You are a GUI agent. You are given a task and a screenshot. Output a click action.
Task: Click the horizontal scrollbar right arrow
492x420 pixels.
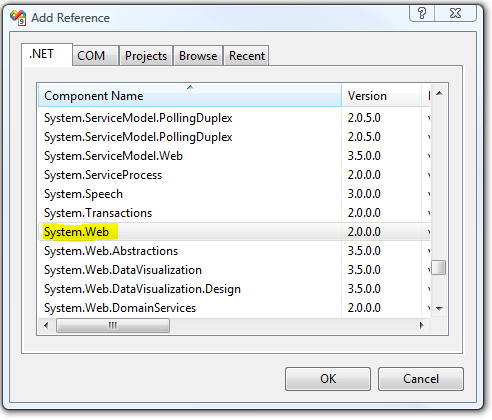[422, 325]
